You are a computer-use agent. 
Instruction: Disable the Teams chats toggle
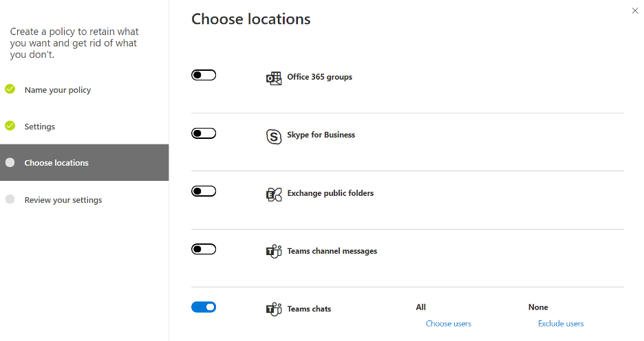(204, 307)
